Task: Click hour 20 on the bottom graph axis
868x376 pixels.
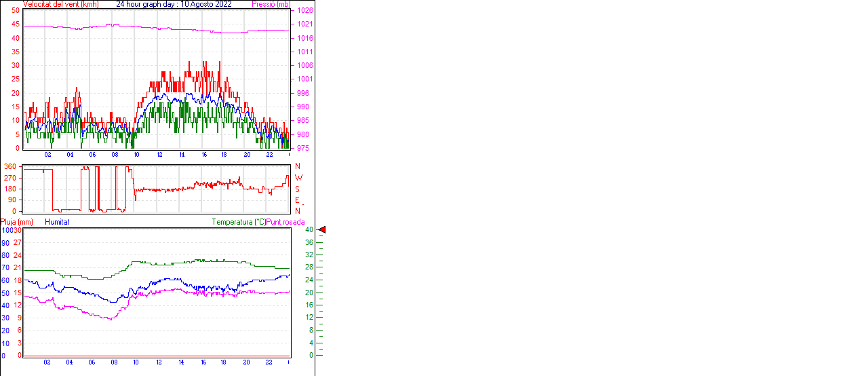Action: point(247,362)
